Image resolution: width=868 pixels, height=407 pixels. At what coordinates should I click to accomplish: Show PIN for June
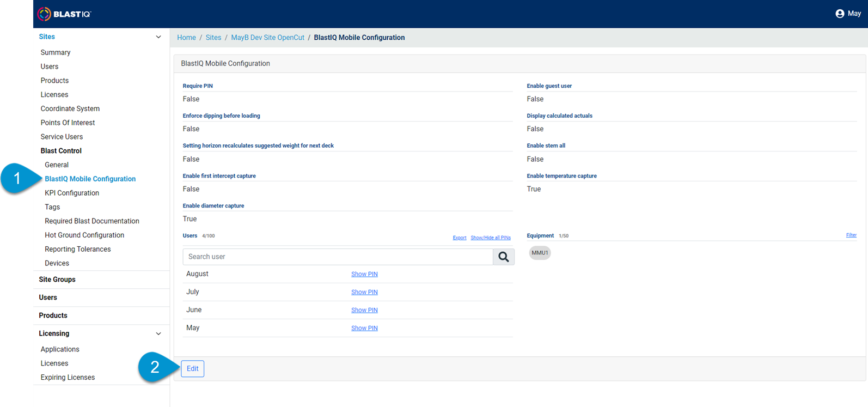pyautogui.click(x=364, y=310)
